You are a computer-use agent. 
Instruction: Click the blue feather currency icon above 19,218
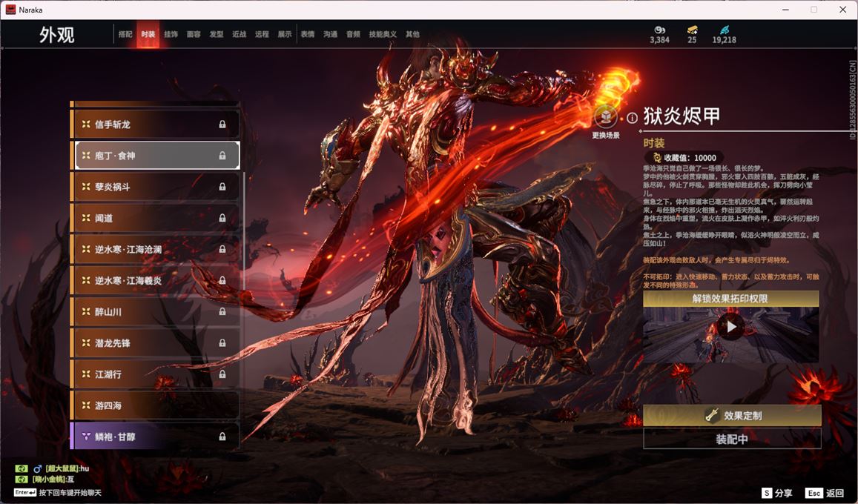click(724, 30)
